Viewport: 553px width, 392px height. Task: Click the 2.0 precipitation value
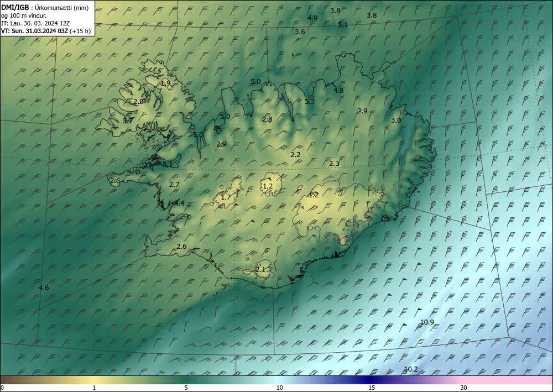point(139,102)
